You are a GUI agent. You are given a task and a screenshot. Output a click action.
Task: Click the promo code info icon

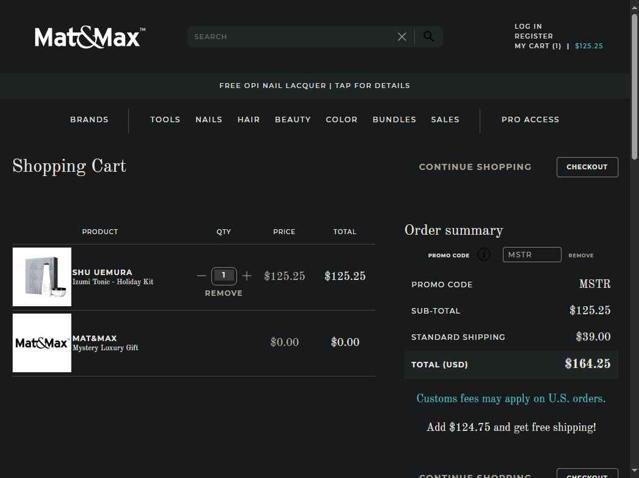click(x=484, y=255)
